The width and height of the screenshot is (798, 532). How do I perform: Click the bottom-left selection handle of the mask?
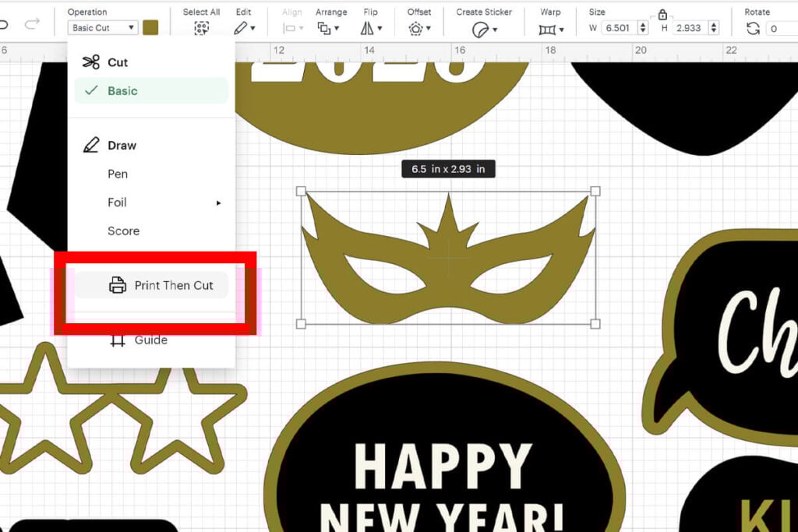click(302, 324)
